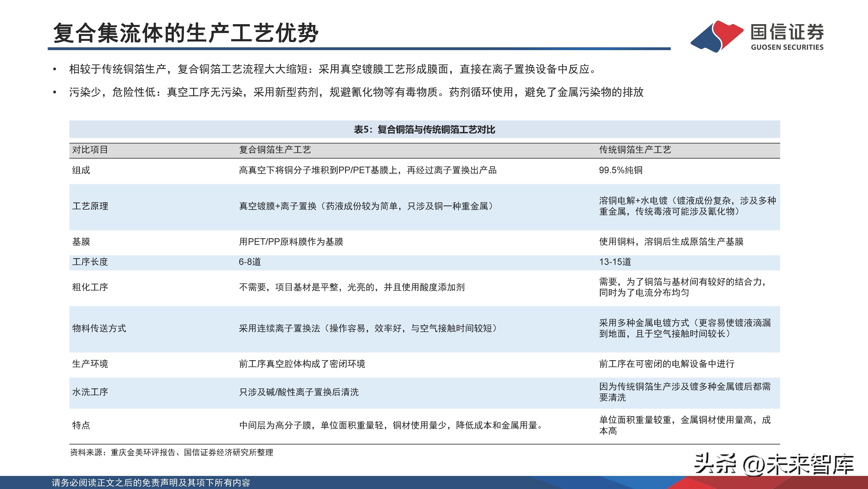Click the 头条 @未来智库 watermark
868x489 pixels.
click(x=774, y=464)
